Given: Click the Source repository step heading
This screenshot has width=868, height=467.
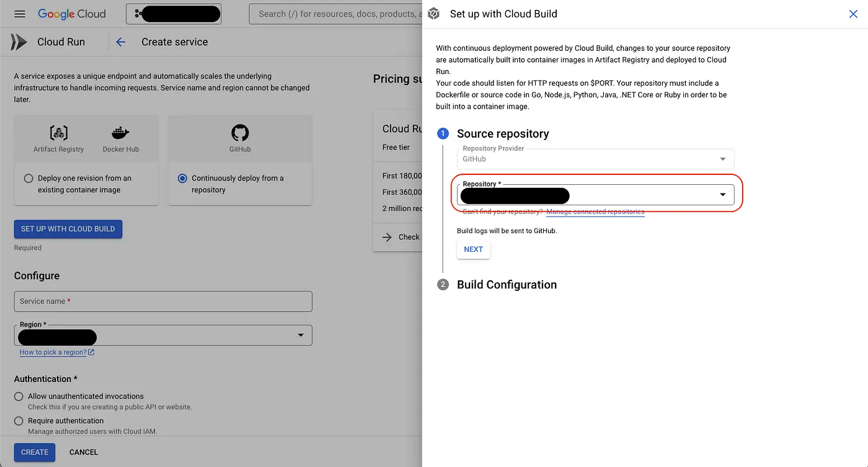Looking at the screenshot, I should pos(503,134).
